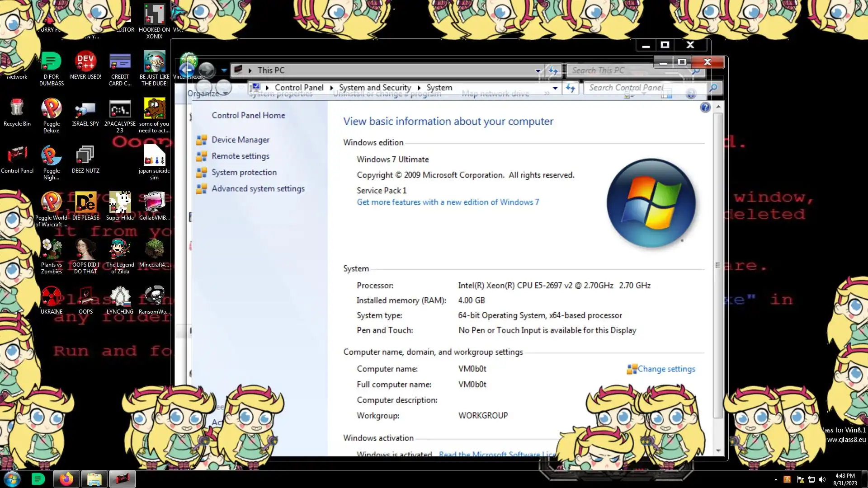Open the Device Manager link
Viewport: 868px width, 488px height.
241,140
